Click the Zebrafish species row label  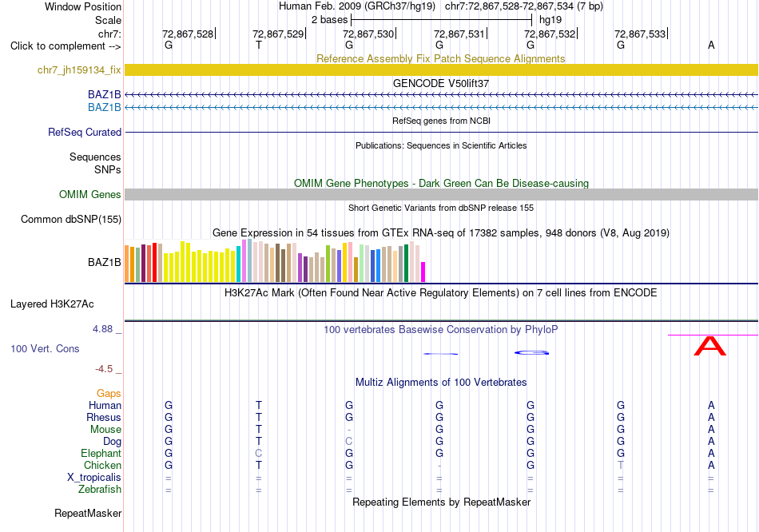[x=100, y=490]
